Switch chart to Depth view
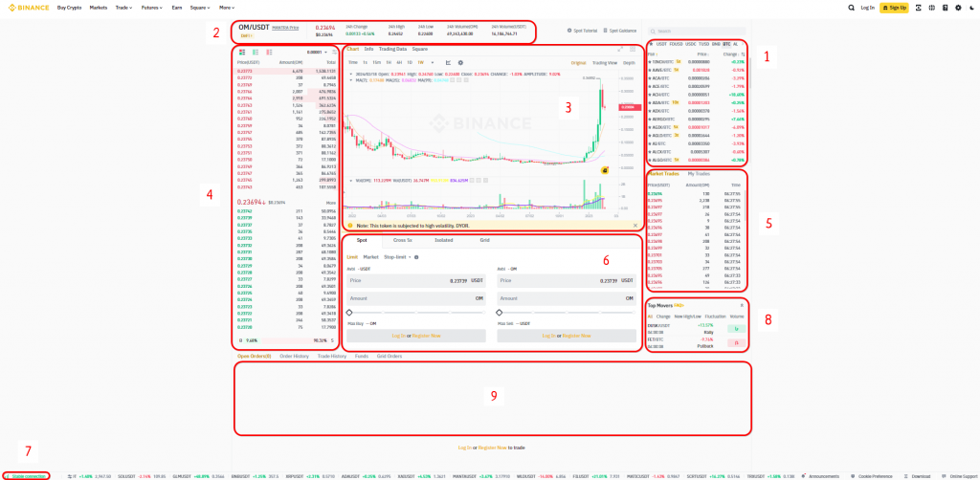Image resolution: width=980 pixels, height=480 pixels. pos(629,62)
